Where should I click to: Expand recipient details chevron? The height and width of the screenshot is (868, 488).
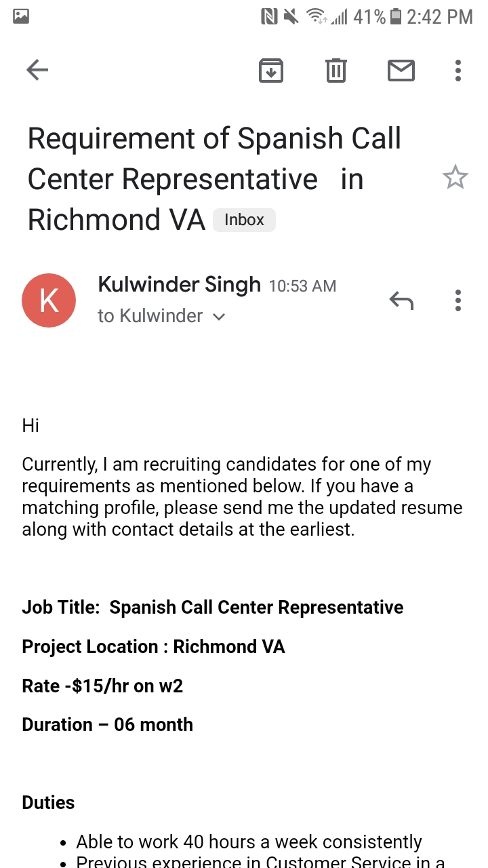point(218,317)
